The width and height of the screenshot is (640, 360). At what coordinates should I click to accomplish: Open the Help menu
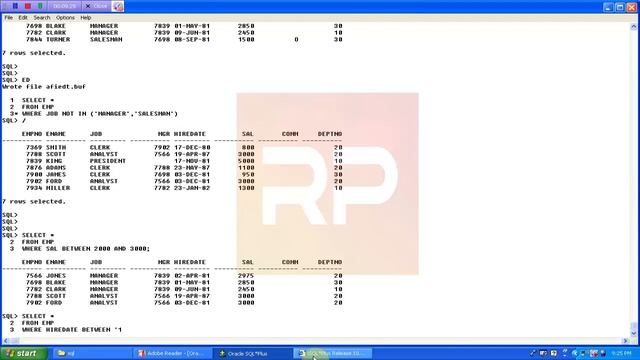tap(86, 18)
